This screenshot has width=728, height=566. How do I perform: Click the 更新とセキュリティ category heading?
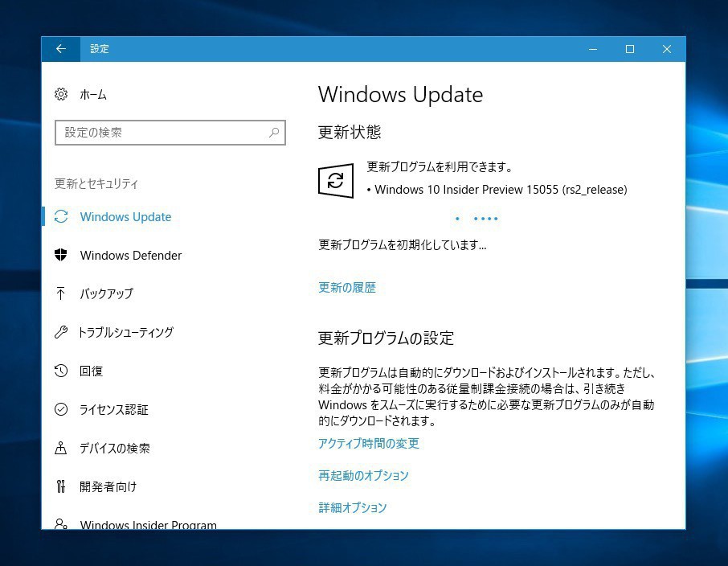96,183
